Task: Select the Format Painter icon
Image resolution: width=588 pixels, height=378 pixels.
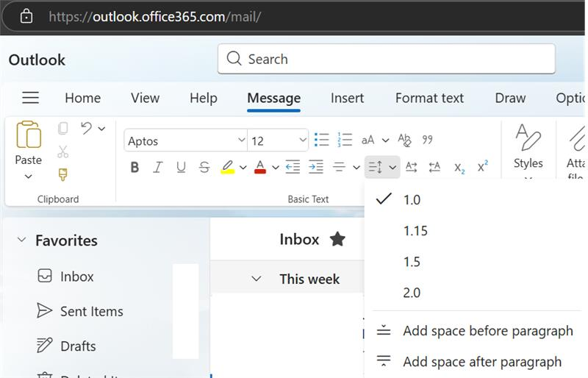Action: pyautogui.click(x=63, y=174)
